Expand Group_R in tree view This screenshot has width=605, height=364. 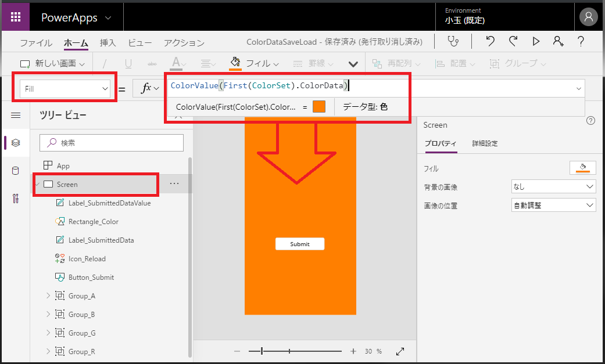[48, 351]
